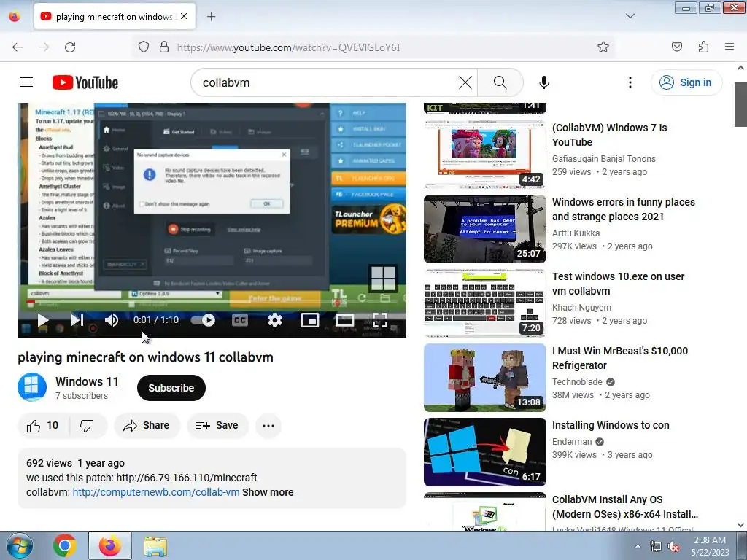Click the magnifier search button
This screenshot has height=560, width=747.
coord(500,82)
